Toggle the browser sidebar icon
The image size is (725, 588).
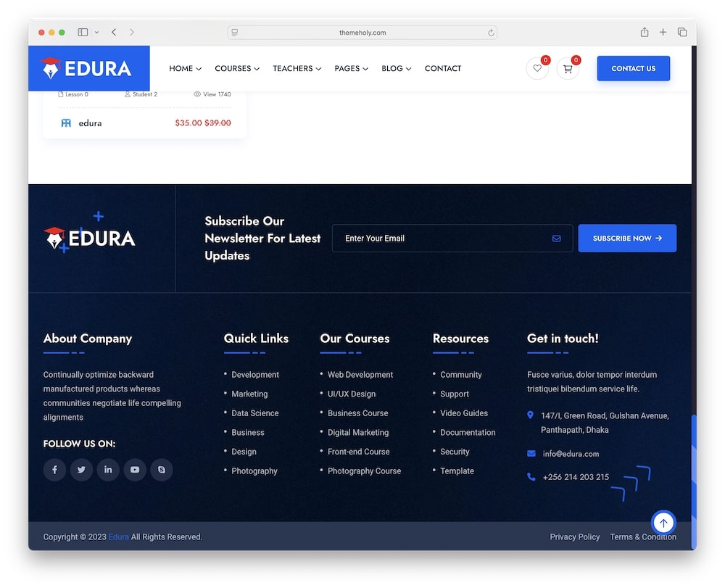pyautogui.click(x=83, y=32)
